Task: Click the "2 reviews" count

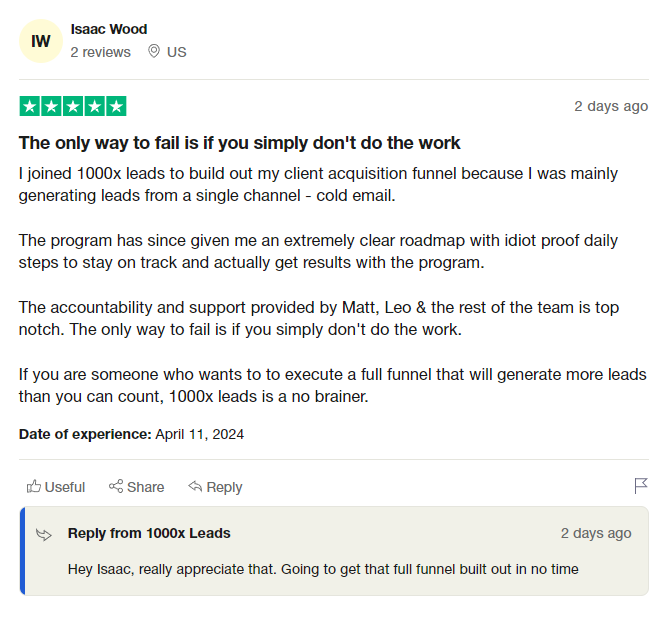Action: pos(100,52)
